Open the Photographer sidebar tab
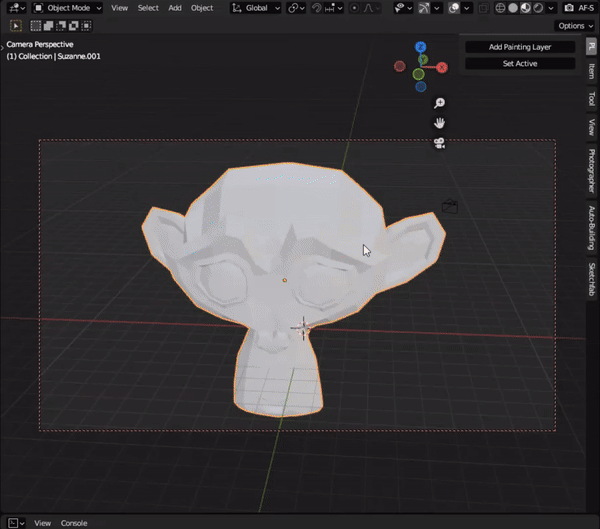 pyautogui.click(x=592, y=170)
